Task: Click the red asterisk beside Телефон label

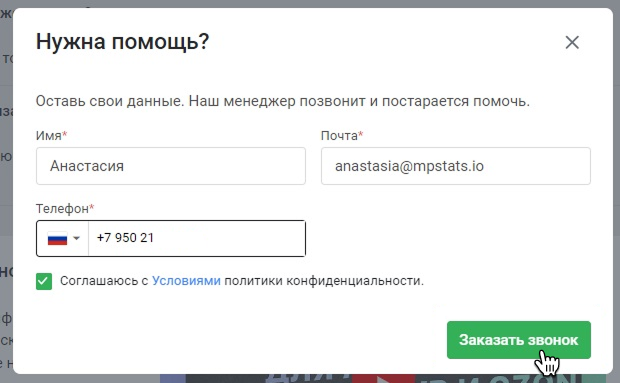Action: point(91,206)
